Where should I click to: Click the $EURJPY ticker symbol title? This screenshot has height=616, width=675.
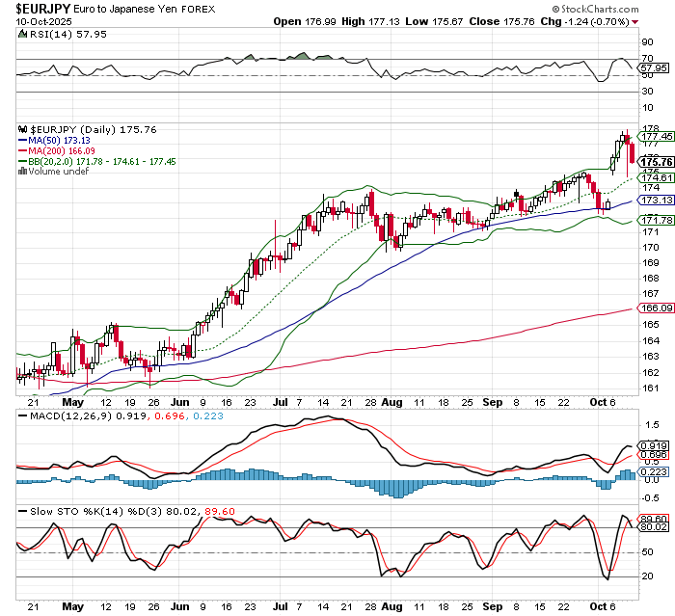43,8
